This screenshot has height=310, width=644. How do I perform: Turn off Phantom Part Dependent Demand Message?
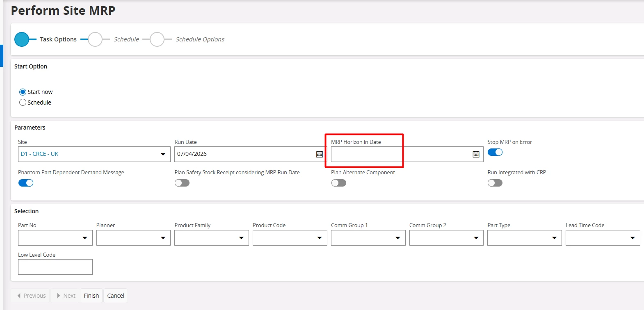click(26, 183)
